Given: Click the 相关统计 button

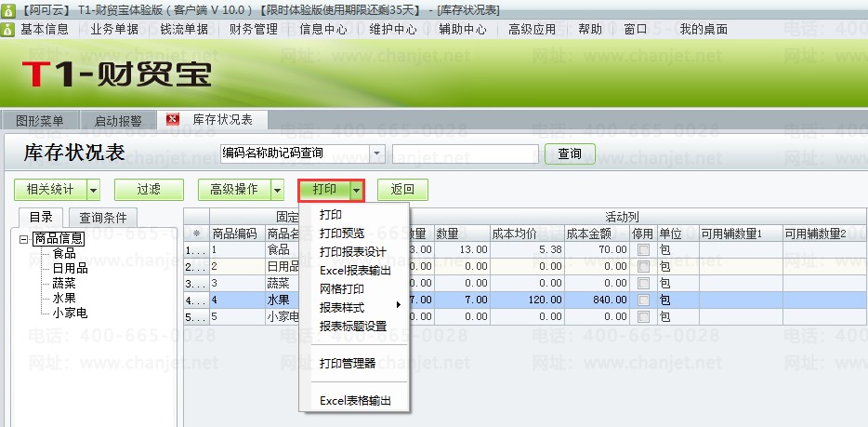Looking at the screenshot, I should click(50, 190).
